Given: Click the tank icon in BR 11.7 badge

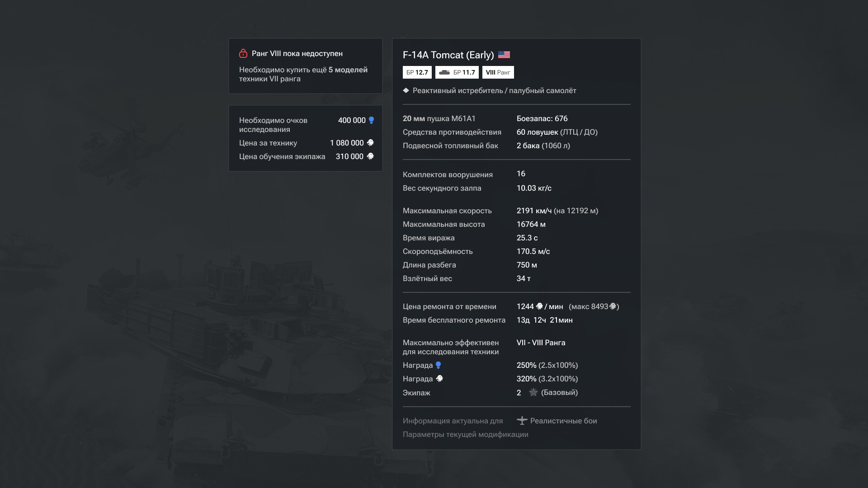Looking at the screenshot, I should [444, 72].
